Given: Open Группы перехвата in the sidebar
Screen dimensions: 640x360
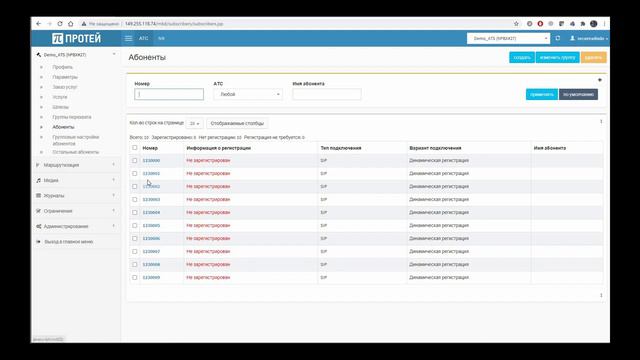Looking at the screenshot, I should click(x=72, y=117).
